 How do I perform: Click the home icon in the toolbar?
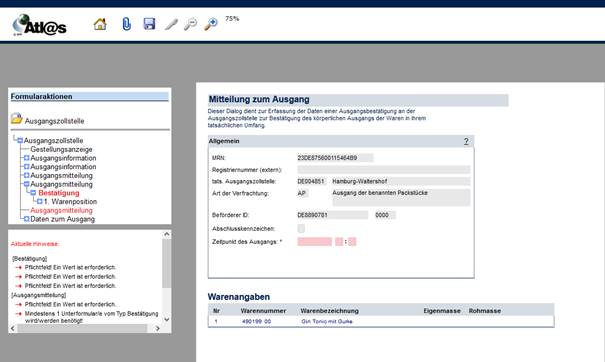point(100,24)
